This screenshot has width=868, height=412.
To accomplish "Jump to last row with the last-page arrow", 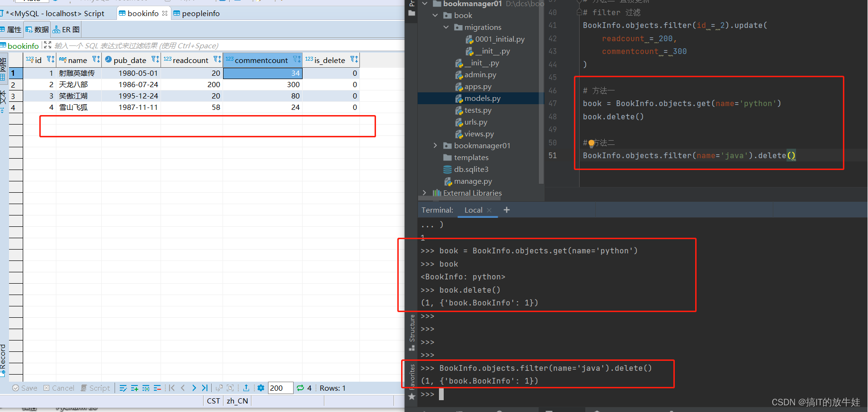I will [x=205, y=388].
